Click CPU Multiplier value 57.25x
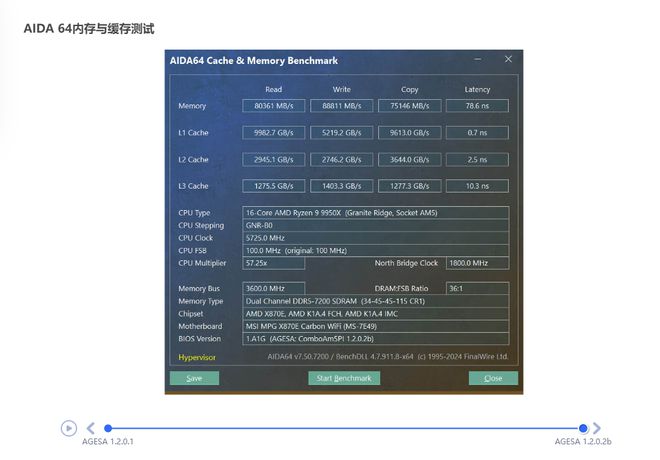Screen dimensions: 660x460 tap(274, 263)
